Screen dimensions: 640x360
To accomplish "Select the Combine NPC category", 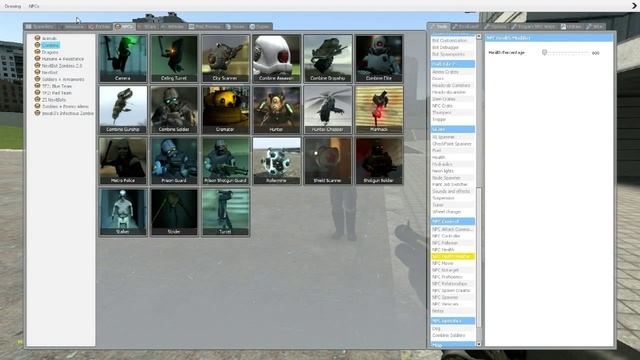I will (50, 45).
